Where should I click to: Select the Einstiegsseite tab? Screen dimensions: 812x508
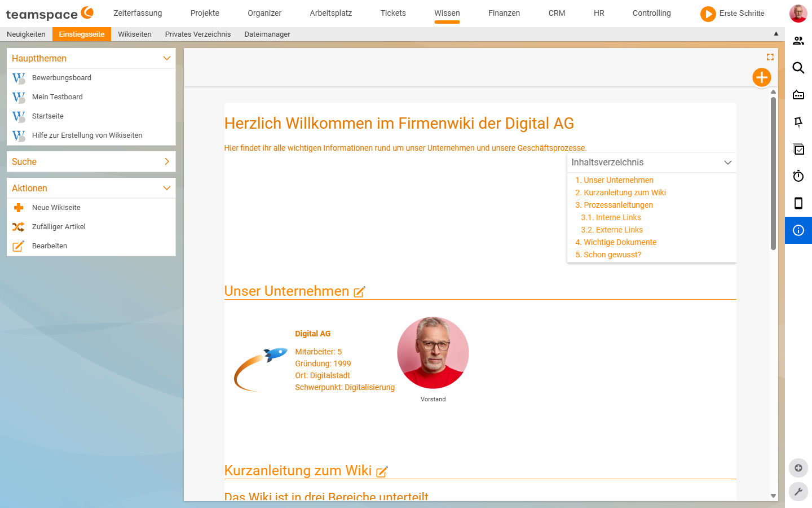tap(82, 34)
